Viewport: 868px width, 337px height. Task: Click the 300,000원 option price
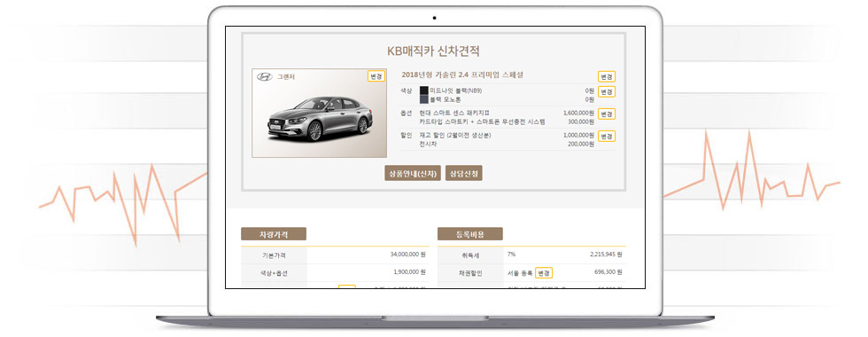coord(581,121)
